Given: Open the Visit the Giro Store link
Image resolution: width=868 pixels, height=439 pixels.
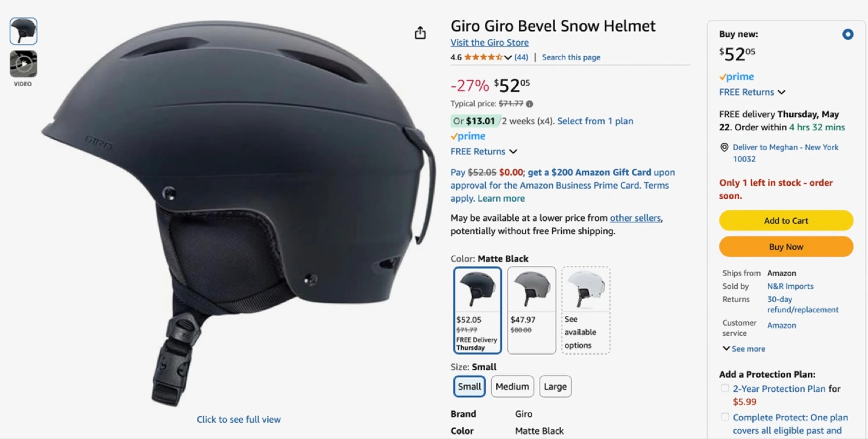Looking at the screenshot, I should [x=489, y=42].
